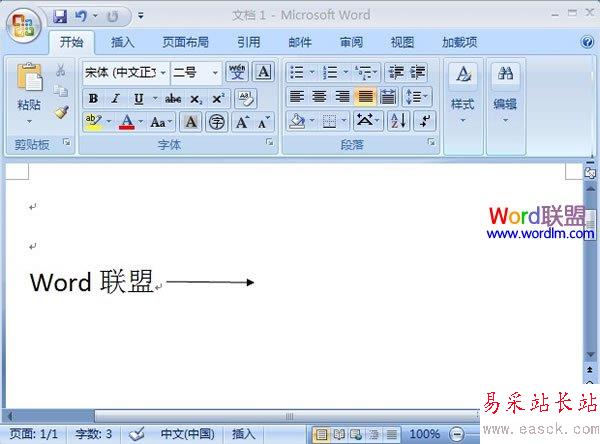Screen dimensions: 600x444
Task: Activate the Format Painter brush
Action: click(x=61, y=112)
